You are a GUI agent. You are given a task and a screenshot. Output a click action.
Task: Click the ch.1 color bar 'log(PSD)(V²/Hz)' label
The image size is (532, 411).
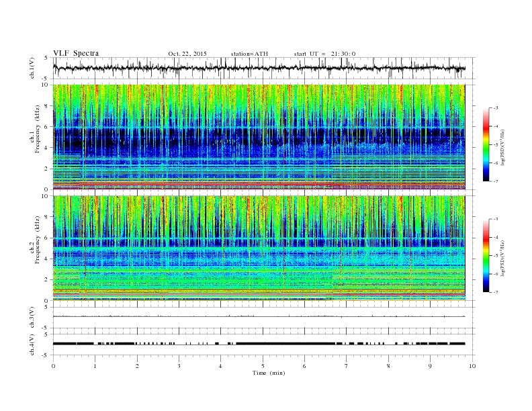(503, 148)
